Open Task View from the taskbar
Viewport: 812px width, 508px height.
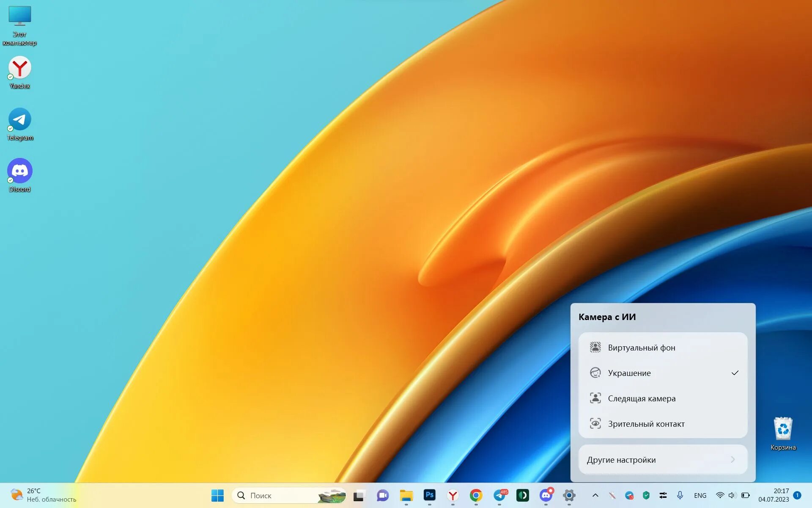[359, 495]
